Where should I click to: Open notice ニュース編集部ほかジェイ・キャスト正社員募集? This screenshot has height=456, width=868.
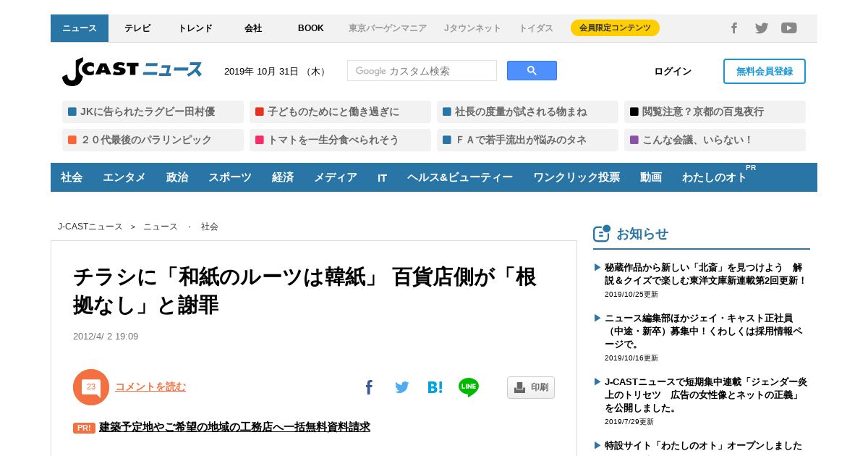(704, 331)
